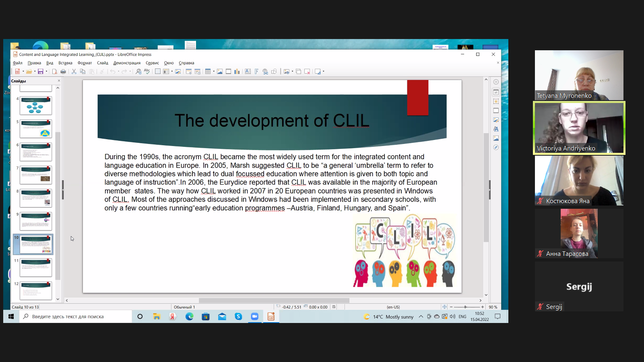Click Fit slide to window button
Image resolution: width=644 pixels, height=362 pixels.
pos(444,307)
